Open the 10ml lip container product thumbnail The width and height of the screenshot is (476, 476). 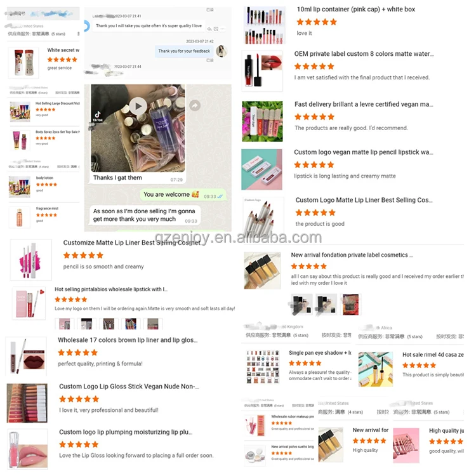[265, 25]
